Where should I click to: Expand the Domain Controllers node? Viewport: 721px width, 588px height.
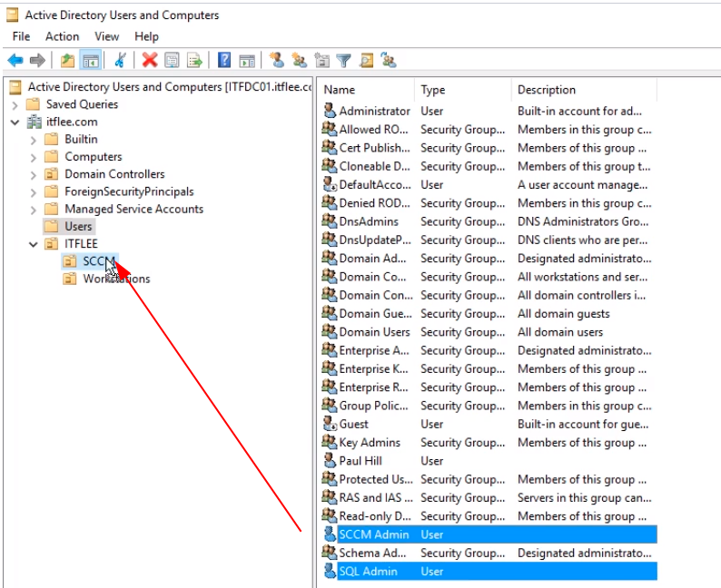[x=34, y=174]
